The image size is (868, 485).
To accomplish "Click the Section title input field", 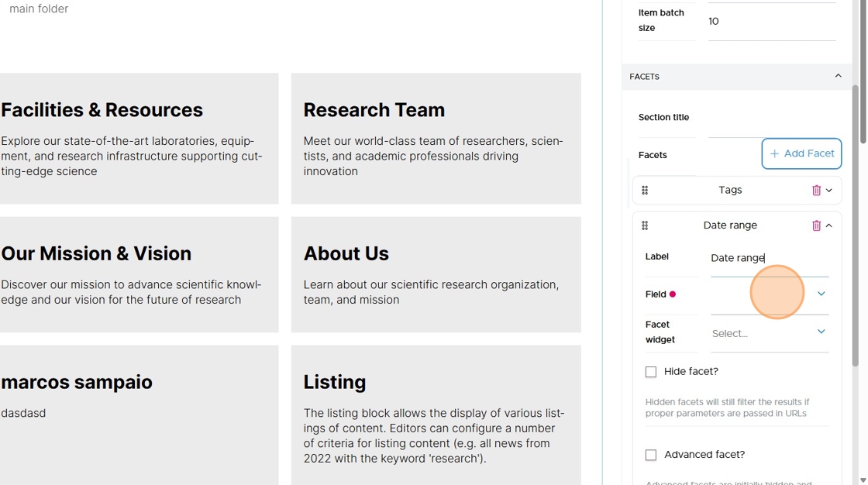I will click(x=772, y=118).
